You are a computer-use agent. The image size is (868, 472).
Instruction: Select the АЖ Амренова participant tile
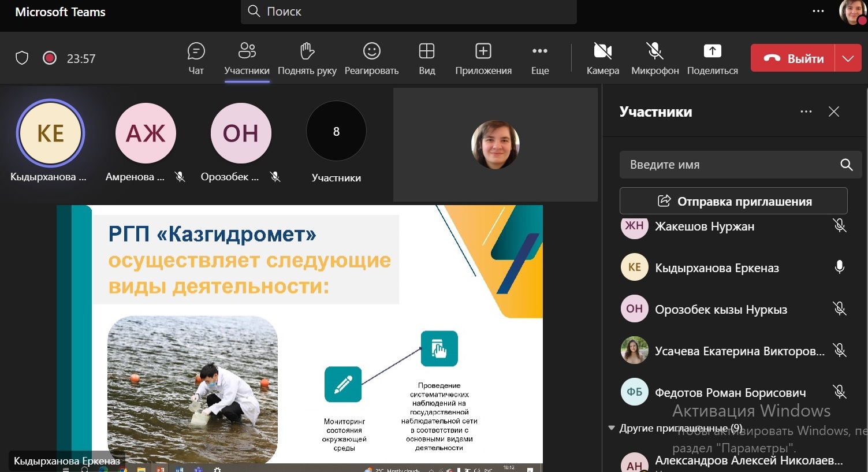coord(146,133)
